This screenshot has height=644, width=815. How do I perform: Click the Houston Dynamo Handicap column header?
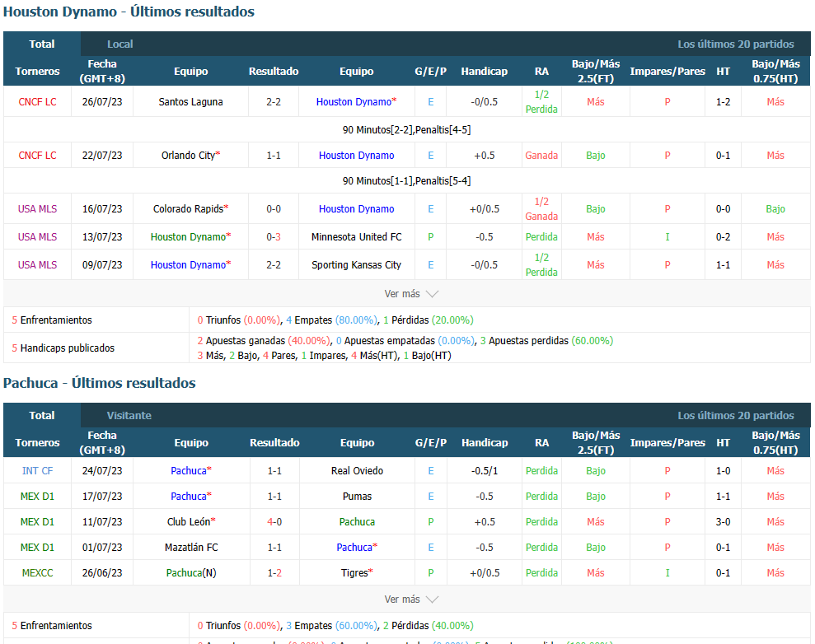point(485,71)
